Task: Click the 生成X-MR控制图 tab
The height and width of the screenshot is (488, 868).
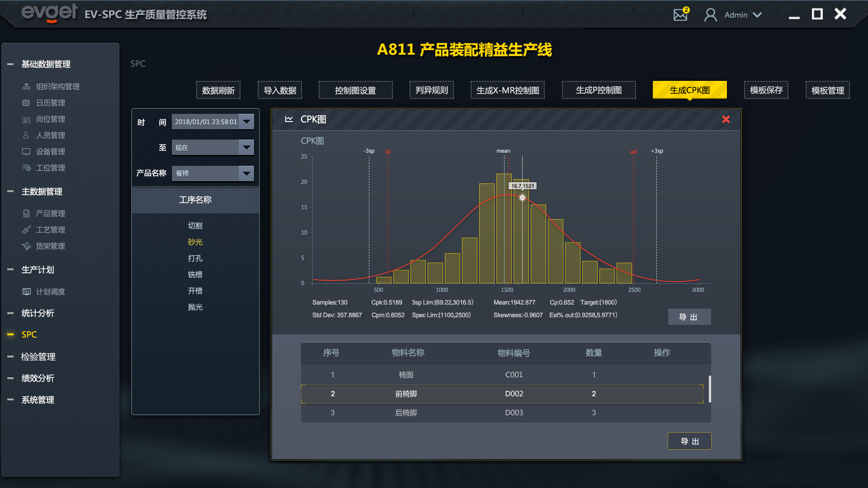Action: (x=507, y=90)
